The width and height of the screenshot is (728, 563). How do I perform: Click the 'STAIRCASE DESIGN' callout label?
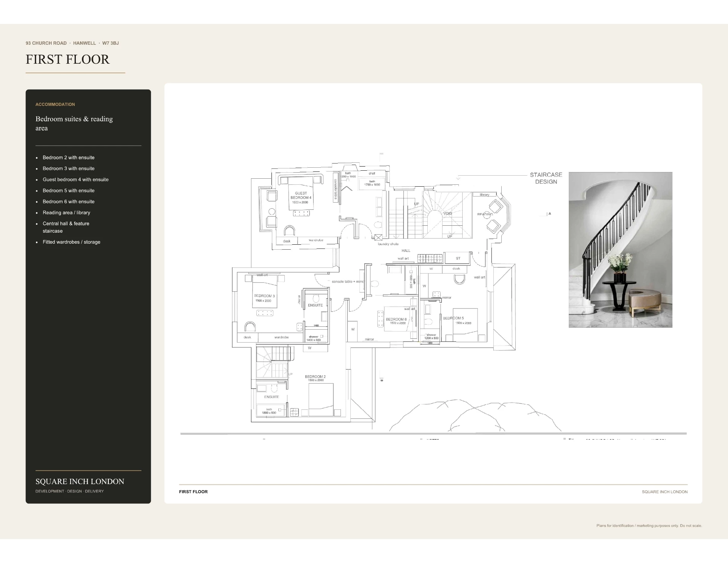click(546, 178)
